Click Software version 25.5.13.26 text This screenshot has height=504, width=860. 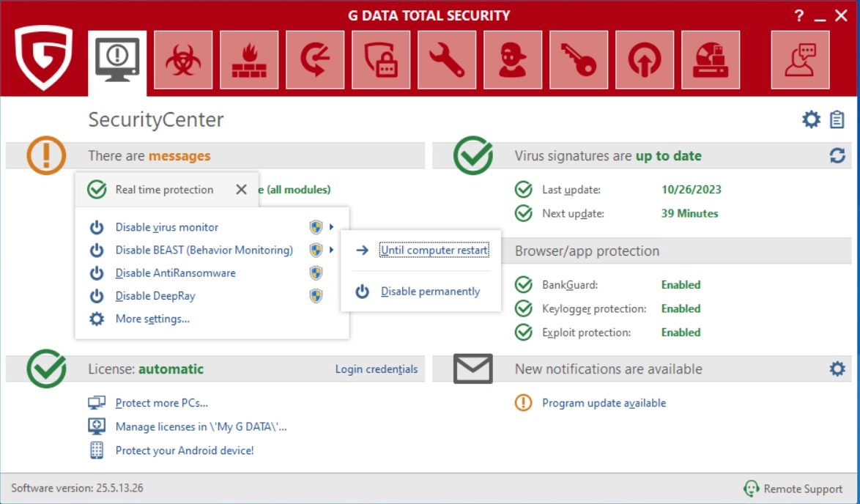coord(78,488)
